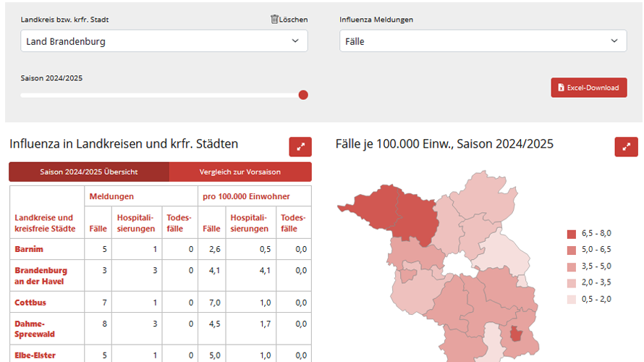Click the 2,0 - 3,5 legend swatch
Screen dimensions: 644x362
(572, 283)
